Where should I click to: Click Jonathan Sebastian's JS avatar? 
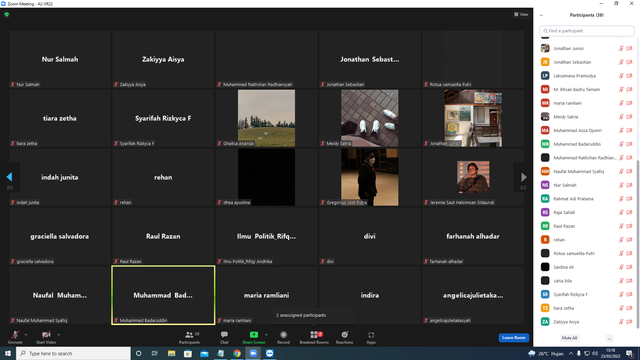[x=545, y=62]
